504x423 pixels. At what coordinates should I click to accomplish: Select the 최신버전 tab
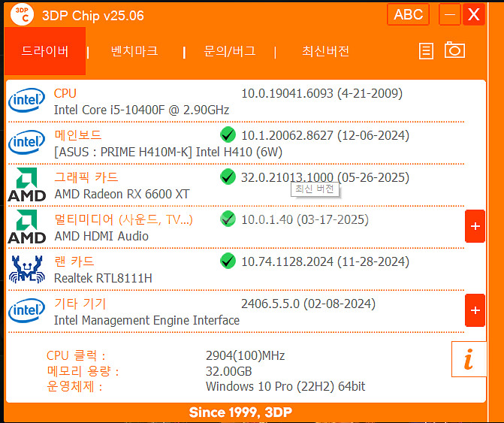click(x=325, y=51)
